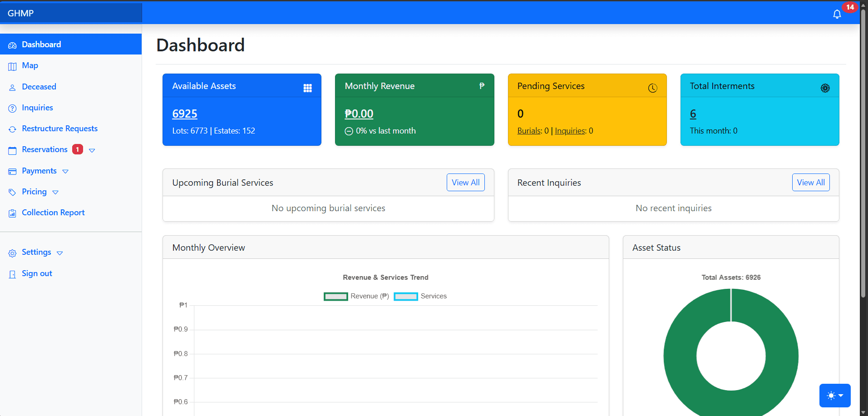Image resolution: width=868 pixels, height=416 pixels.
Task: Open the Deceased menu item
Action: (x=39, y=87)
